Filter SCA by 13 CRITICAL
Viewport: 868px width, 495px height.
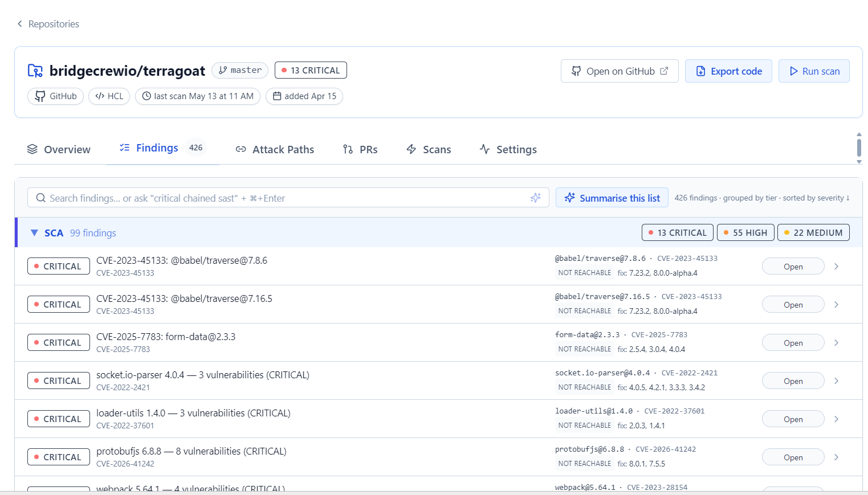pyautogui.click(x=678, y=232)
